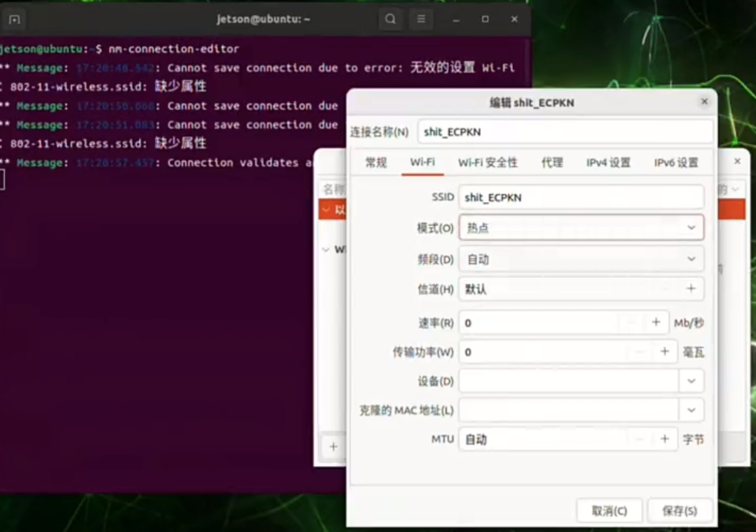
Task: Click the SSID text field
Action: tap(581, 198)
